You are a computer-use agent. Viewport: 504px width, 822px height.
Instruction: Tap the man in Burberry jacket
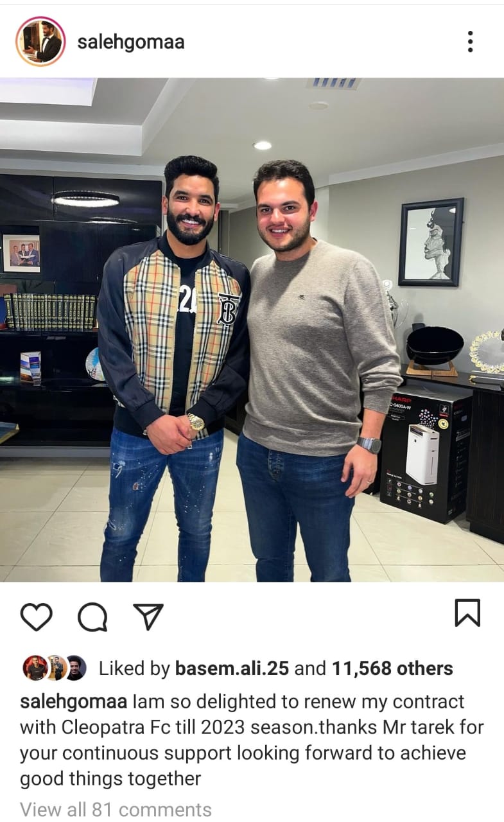172,366
